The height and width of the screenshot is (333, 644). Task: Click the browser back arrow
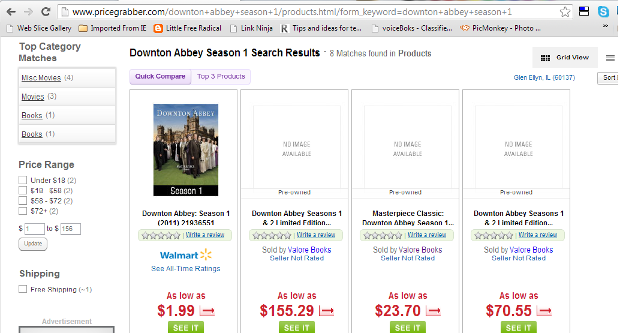pyautogui.click(x=11, y=12)
